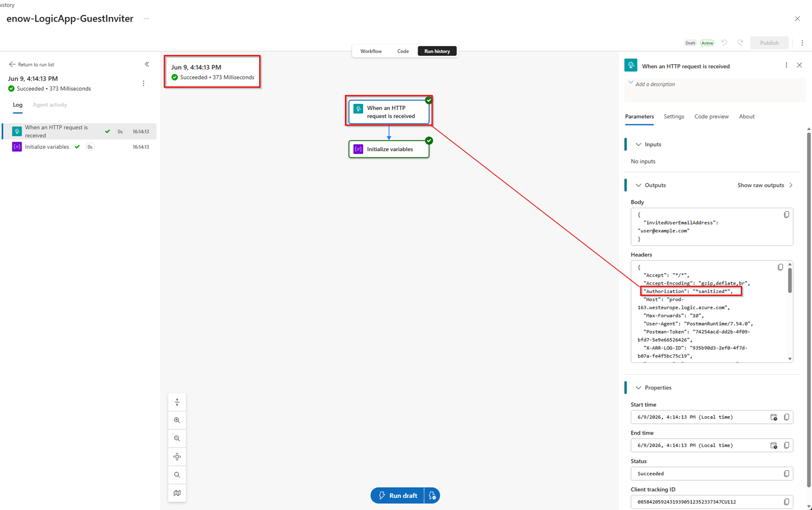Click the PostmanRuntime User-Agent header line
The height and width of the screenshot is (510, 812).
[x=698, y=324]
